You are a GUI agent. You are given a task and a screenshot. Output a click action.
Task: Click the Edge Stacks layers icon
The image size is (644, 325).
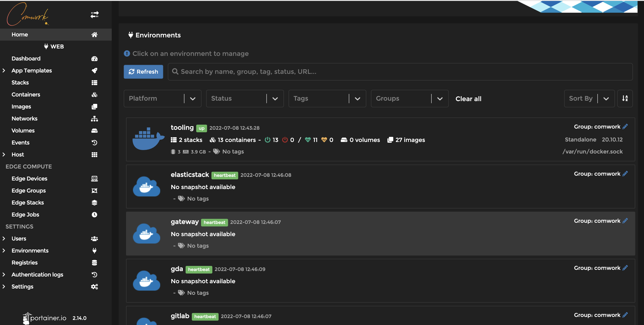click(94, 203)
